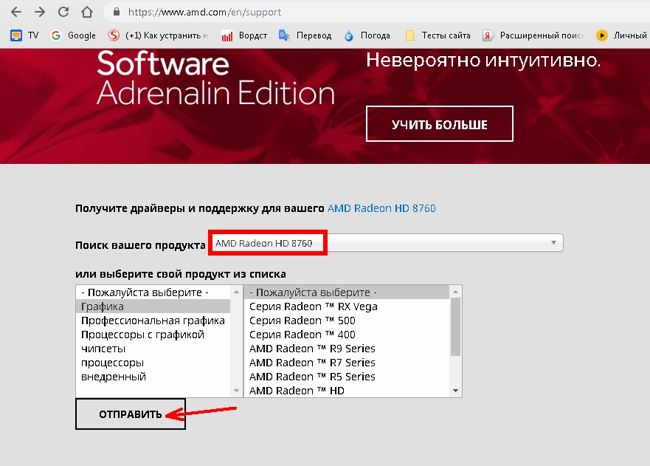Click the series list scroll-down arrow
The width and height of the screenshot is (650, 466).
click(456, 390)
